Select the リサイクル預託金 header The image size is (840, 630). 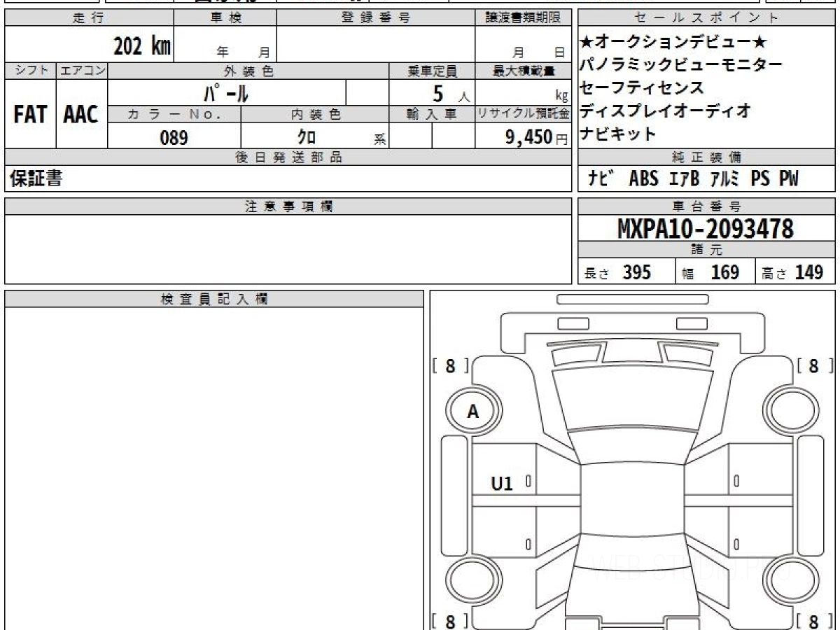[x=523, y=114]
